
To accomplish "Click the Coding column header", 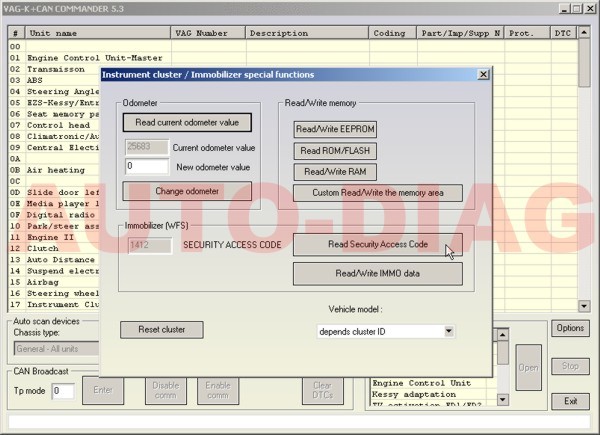I will pos(393,33).
